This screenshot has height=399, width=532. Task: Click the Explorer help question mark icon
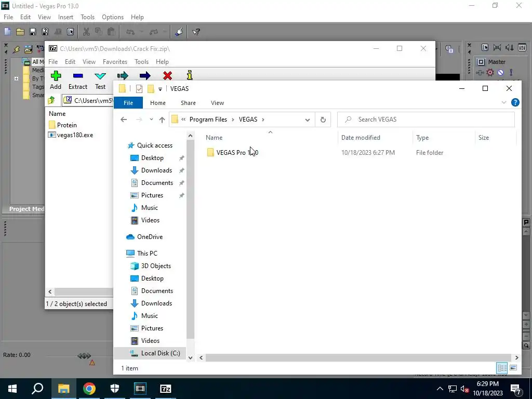(515, 102)
